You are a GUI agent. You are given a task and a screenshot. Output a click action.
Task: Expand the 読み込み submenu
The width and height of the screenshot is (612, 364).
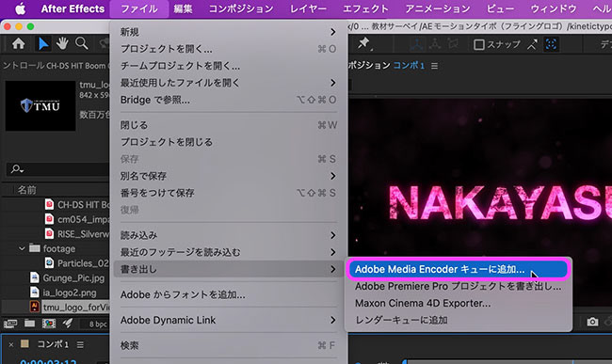[229, 235]
